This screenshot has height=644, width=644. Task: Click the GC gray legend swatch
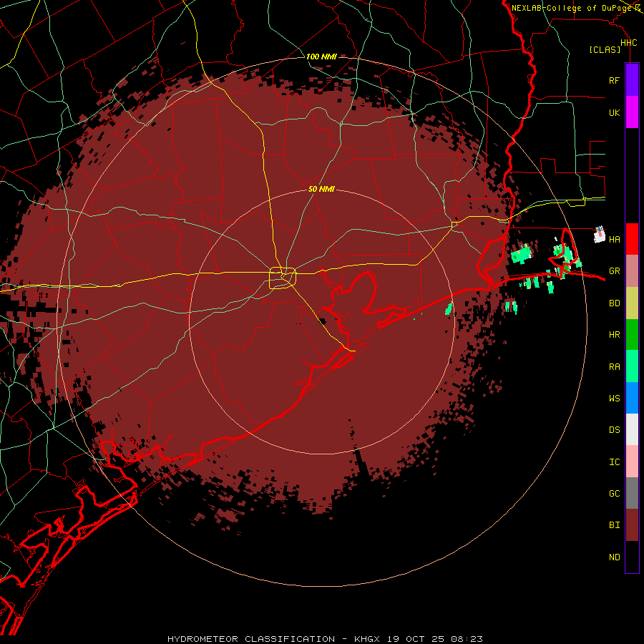[x=632, y=493]
